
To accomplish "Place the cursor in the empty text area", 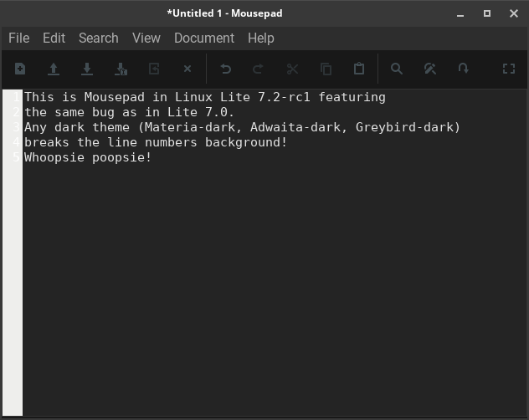I will click(268, 293).
